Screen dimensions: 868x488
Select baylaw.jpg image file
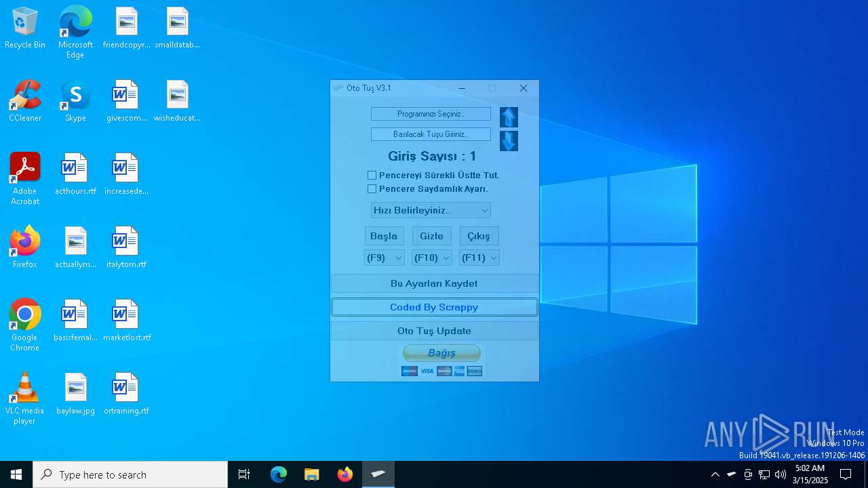pos(75,394)
